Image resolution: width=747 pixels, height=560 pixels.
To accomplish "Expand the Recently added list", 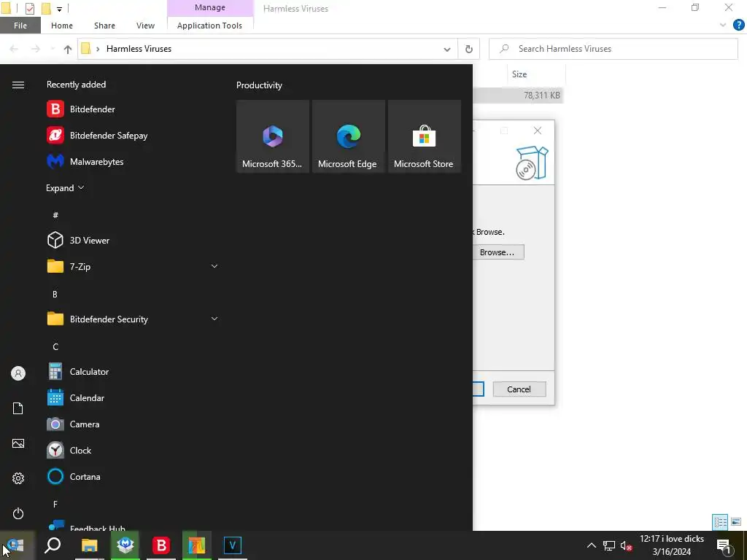I will [x=65, y=187].
